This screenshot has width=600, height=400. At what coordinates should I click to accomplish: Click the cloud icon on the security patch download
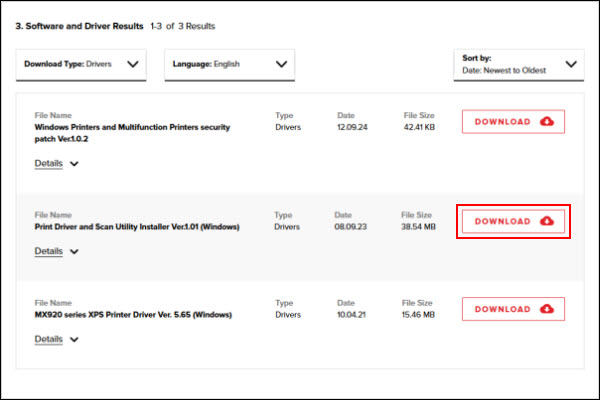pos(546,122)
